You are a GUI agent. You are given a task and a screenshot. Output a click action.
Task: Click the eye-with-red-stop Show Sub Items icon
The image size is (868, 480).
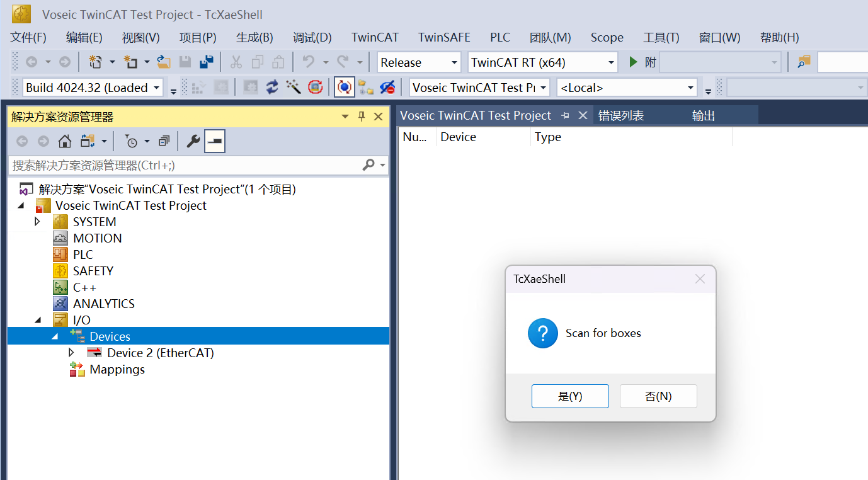(387, 87)
